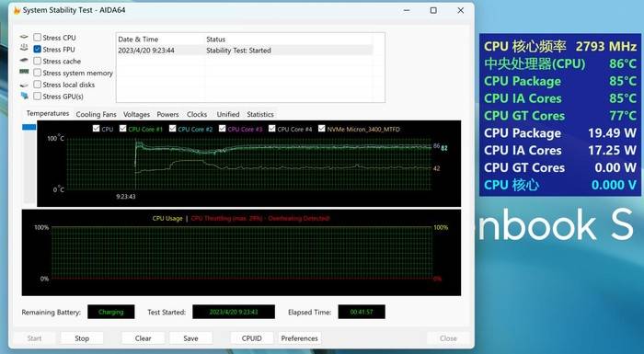Image resolution: width=644 pixels, height=354 pixels.
Task: Click the GPU monitor icon beside Stress GPU(s)
Action: pos(25,96)
